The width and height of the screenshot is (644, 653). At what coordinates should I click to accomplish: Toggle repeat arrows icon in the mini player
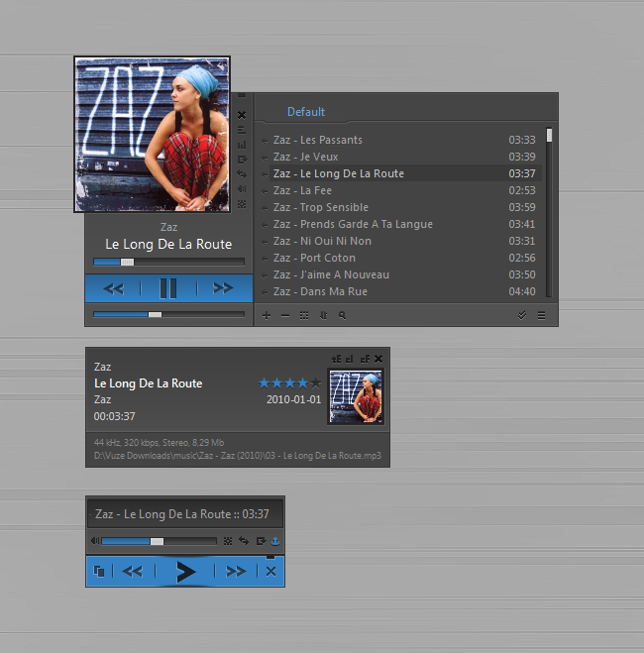pos(244,541)
